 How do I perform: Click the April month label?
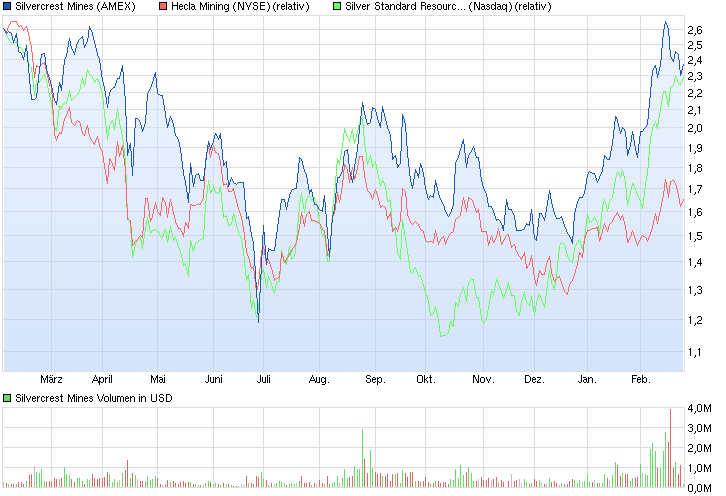coord(102,380)
